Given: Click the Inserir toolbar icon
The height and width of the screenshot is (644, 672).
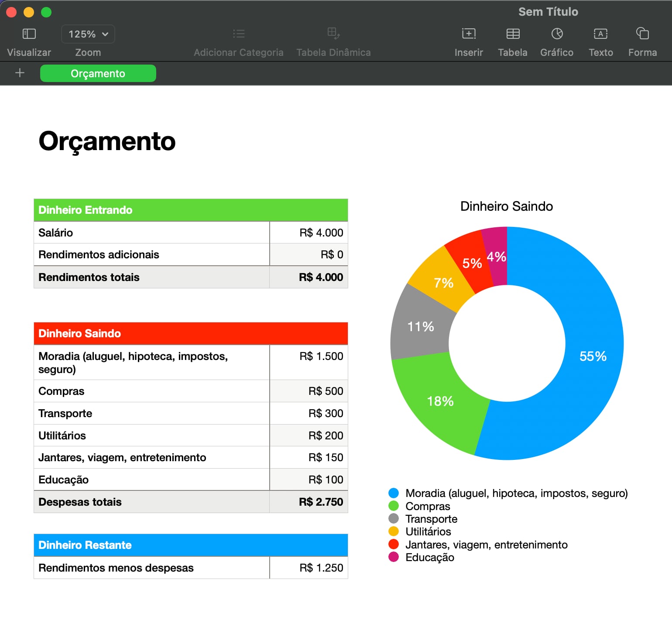Looking at the screenshot, I should pyautogui.click(x=469, y=34).
